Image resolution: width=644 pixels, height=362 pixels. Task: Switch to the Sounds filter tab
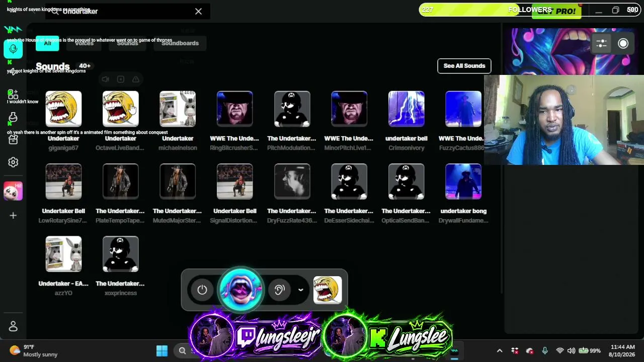click(x=127, y=43)
